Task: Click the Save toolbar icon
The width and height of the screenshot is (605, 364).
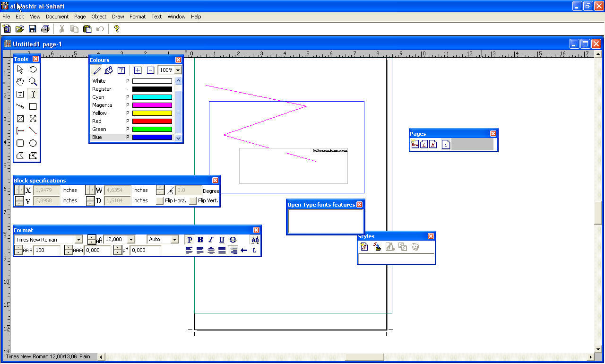Action: [32, 29]
